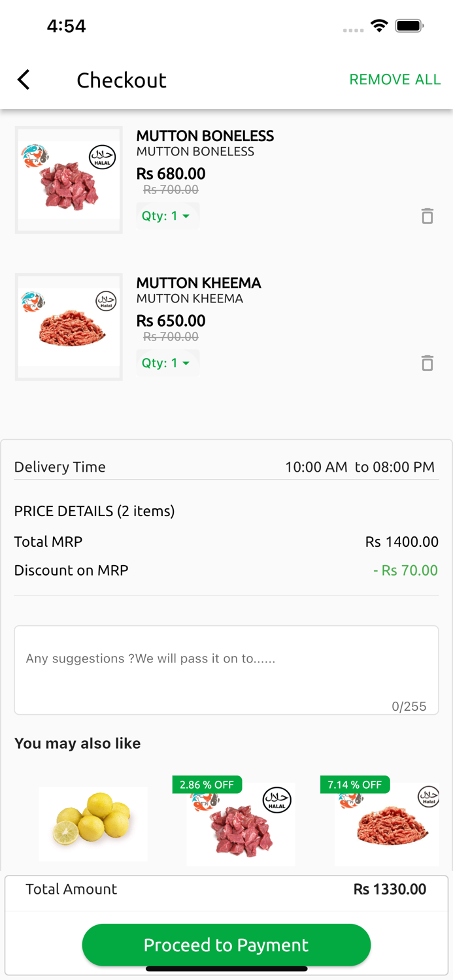Open the Mutton Boneless cart item image
453x980 pixels.
pyautogui.click(x=69, y=180)
